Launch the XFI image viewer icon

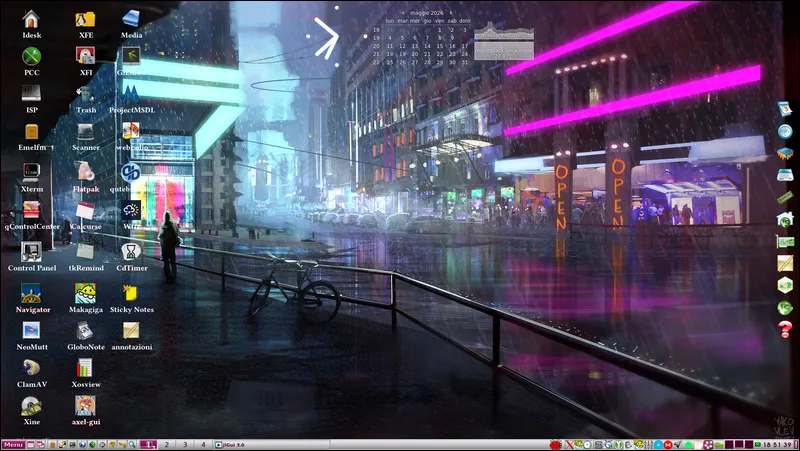tap(85, 56)
